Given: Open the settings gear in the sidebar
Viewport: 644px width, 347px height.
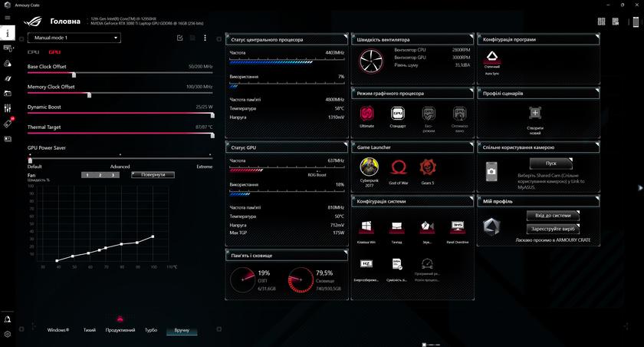Looking at the screenshot, I should [8, 335].
